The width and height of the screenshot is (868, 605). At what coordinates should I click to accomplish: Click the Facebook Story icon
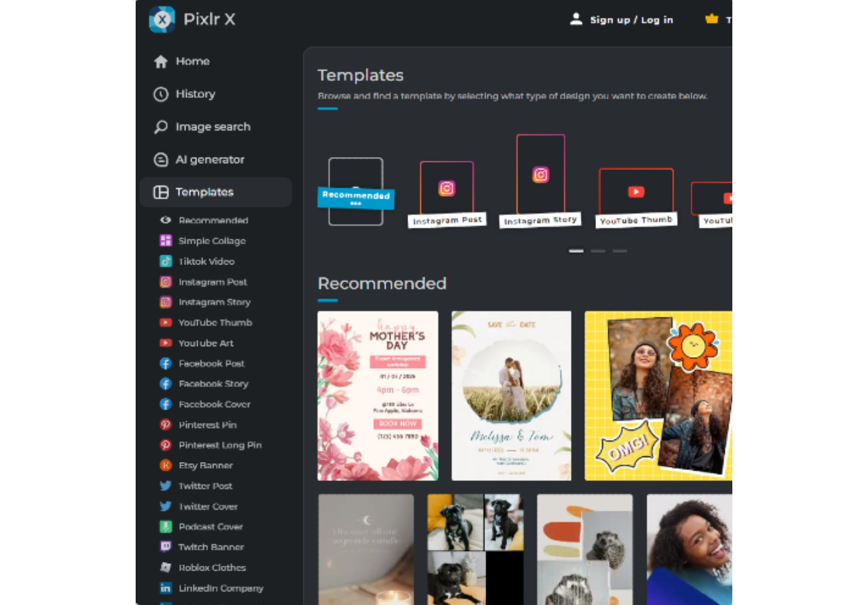click(x=166, y=383)
